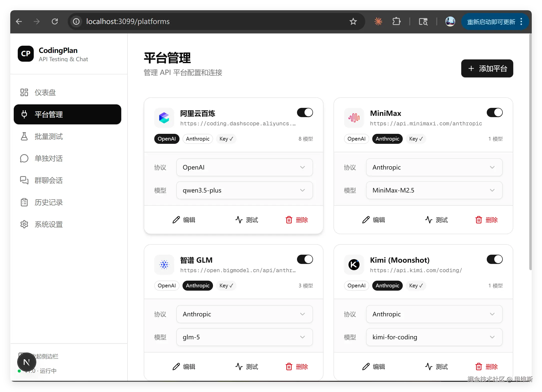Image resolution: width=542 pixels, height=392 pixels.
Task: Delete the MiniMax platform with 删除
Action: click(x=486, y=220)
